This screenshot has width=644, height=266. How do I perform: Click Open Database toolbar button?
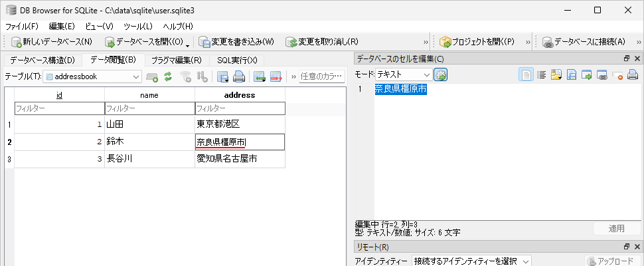point(144,41)
